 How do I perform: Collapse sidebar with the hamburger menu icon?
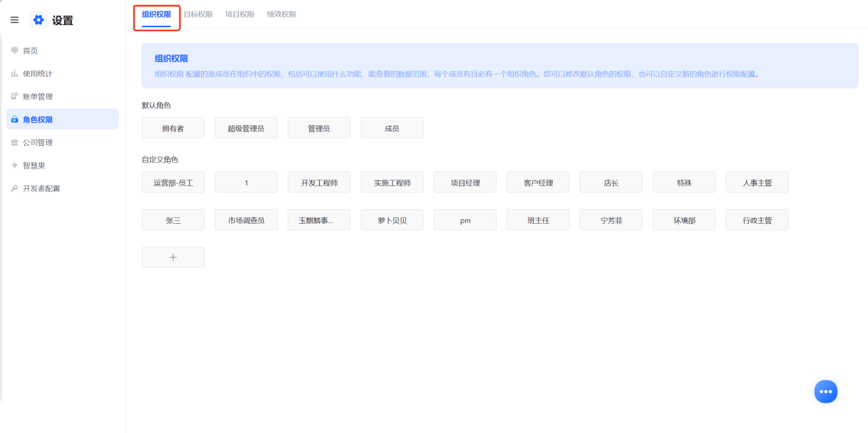tap(15, 20)
